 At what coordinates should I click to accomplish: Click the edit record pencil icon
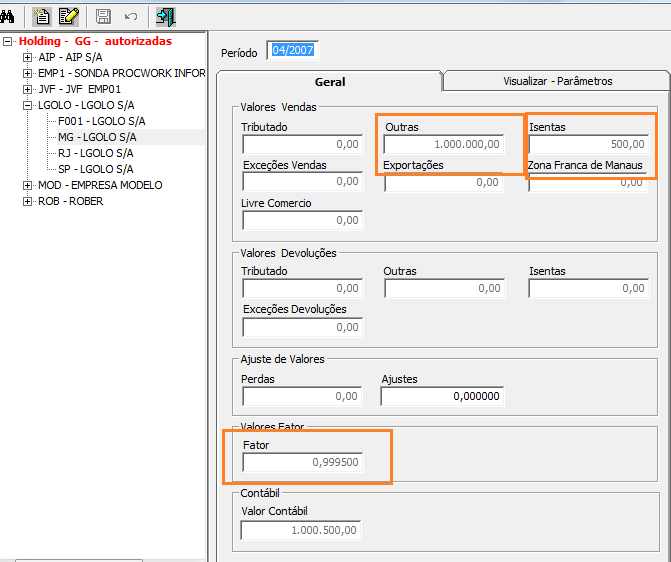68,16
